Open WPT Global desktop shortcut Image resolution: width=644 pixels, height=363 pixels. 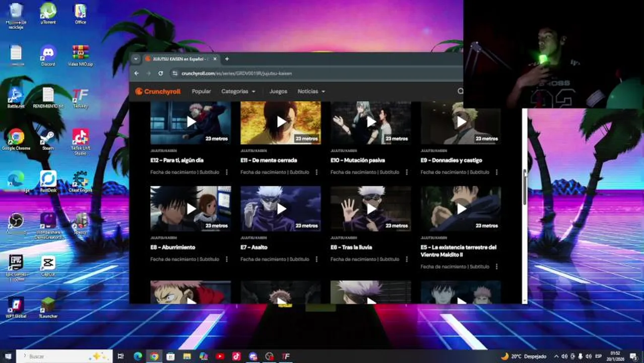tap(16, 308)
